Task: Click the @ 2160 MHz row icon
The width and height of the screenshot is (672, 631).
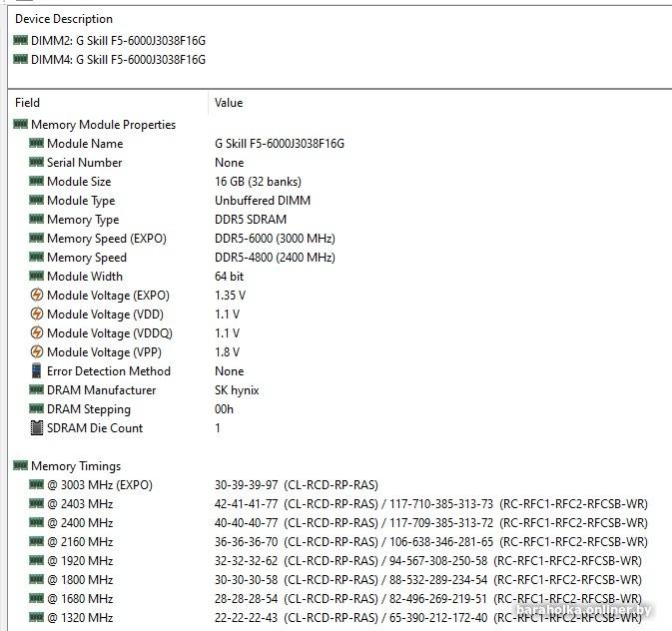Action: click(x=36, y=541)
